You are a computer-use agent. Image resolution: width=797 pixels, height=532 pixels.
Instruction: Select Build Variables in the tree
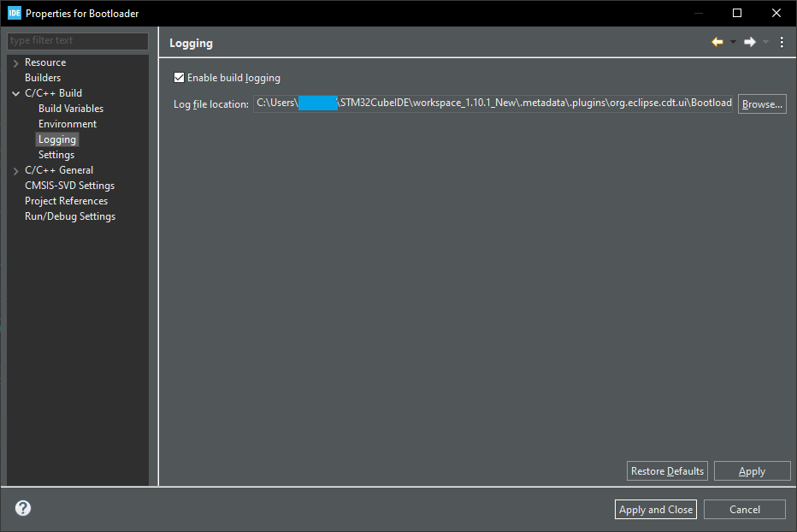point(71,109)
